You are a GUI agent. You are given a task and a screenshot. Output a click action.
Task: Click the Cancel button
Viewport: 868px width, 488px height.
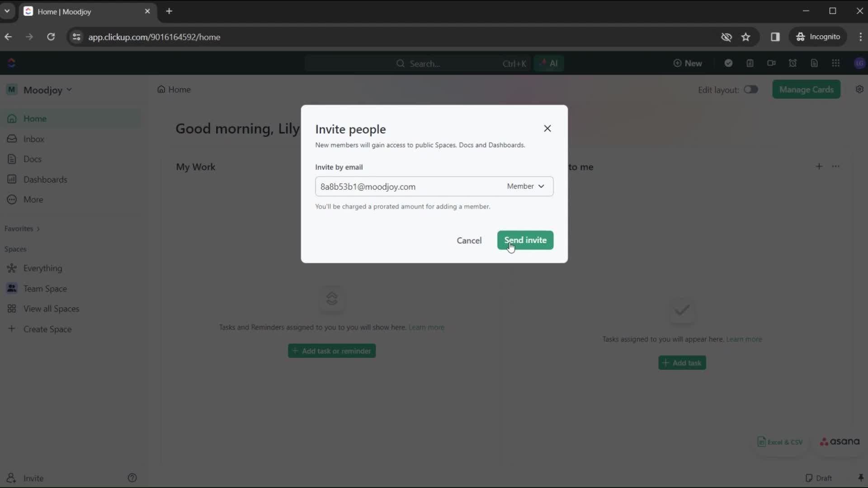coord(469,240)
